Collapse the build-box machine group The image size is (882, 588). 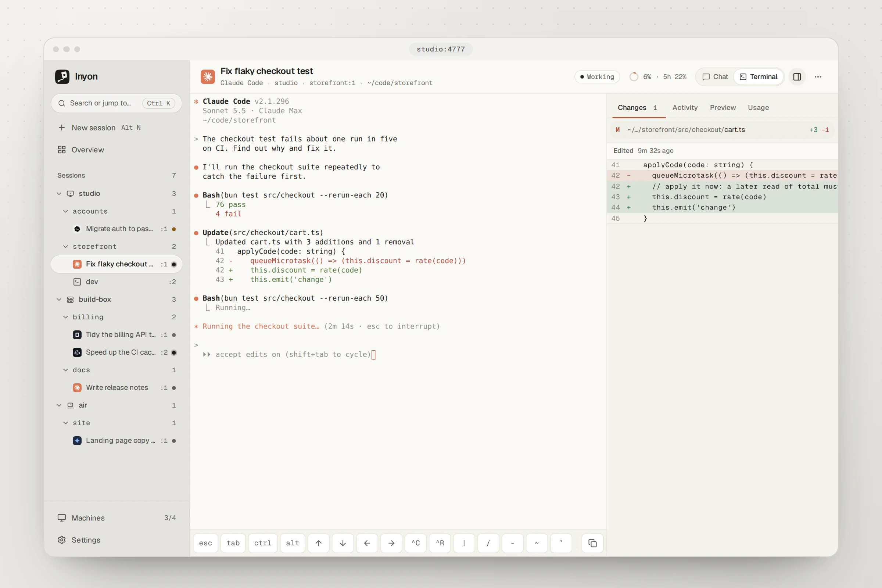tap(59, 299)
